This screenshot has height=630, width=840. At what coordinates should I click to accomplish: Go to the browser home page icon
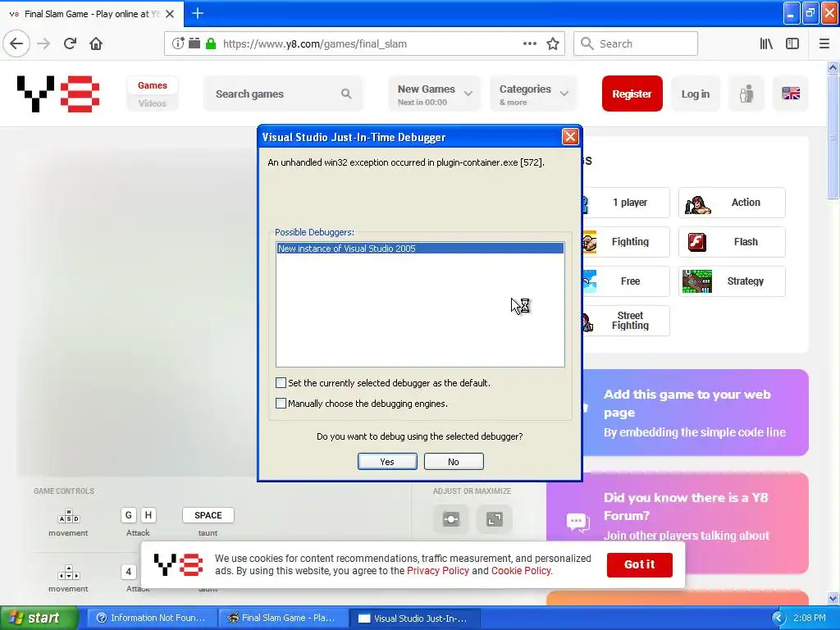(x=96, y=44)
